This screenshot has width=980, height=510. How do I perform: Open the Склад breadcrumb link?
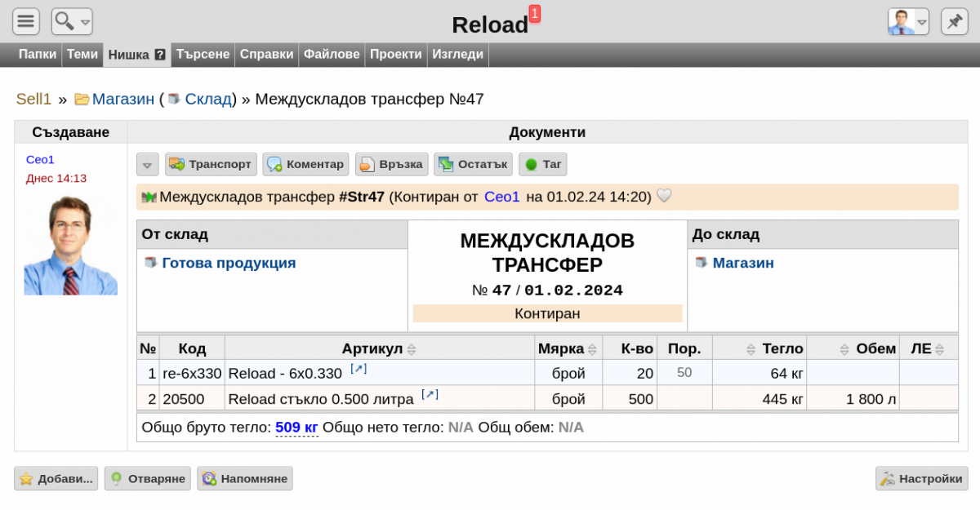point(208,99)
